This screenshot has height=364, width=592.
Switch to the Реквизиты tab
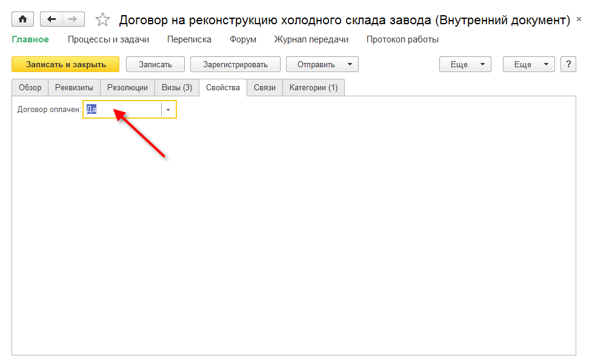[74, 87]
